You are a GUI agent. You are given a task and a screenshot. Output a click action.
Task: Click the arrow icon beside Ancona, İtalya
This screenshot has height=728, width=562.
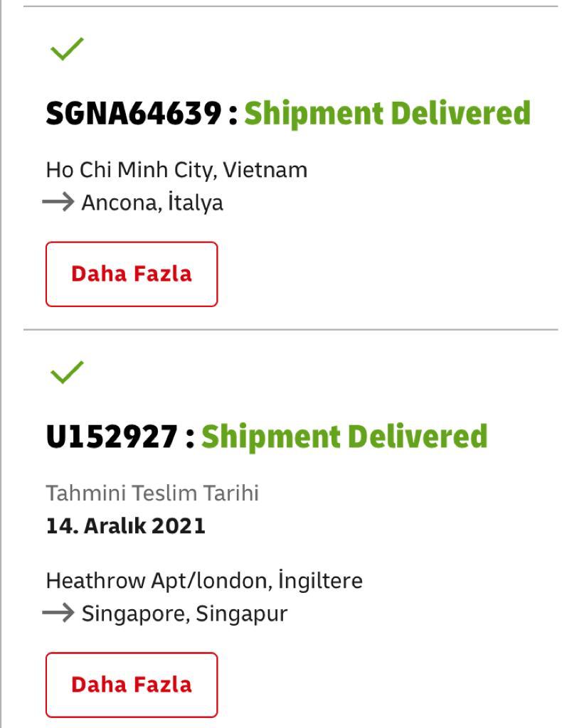(x=58, y=203)
